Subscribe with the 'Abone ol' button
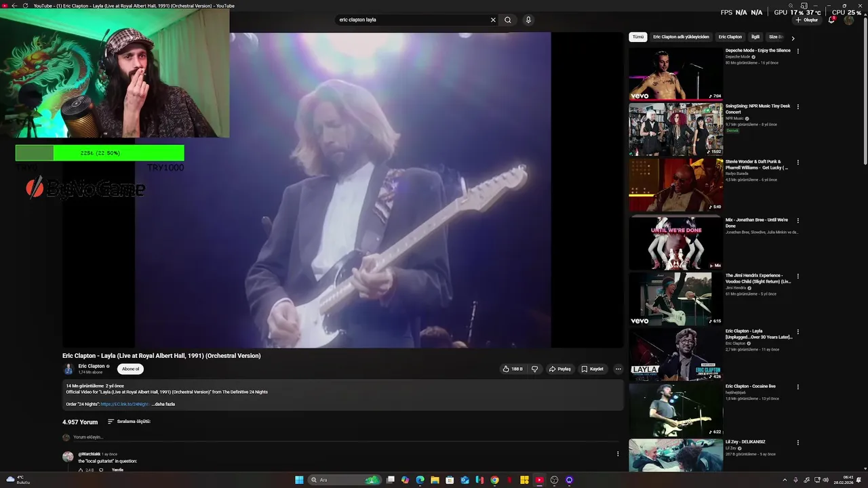 coord(130,369)
